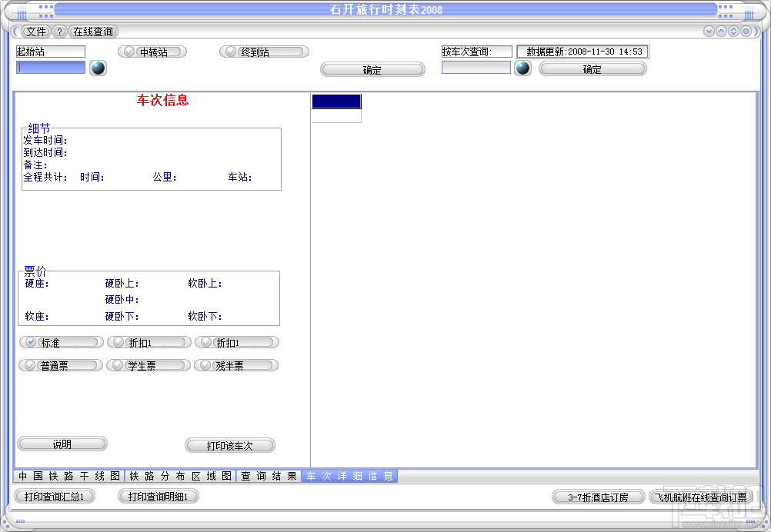Select the dark blue header cell in the right panel
The image size is (771, 532).
336,101
